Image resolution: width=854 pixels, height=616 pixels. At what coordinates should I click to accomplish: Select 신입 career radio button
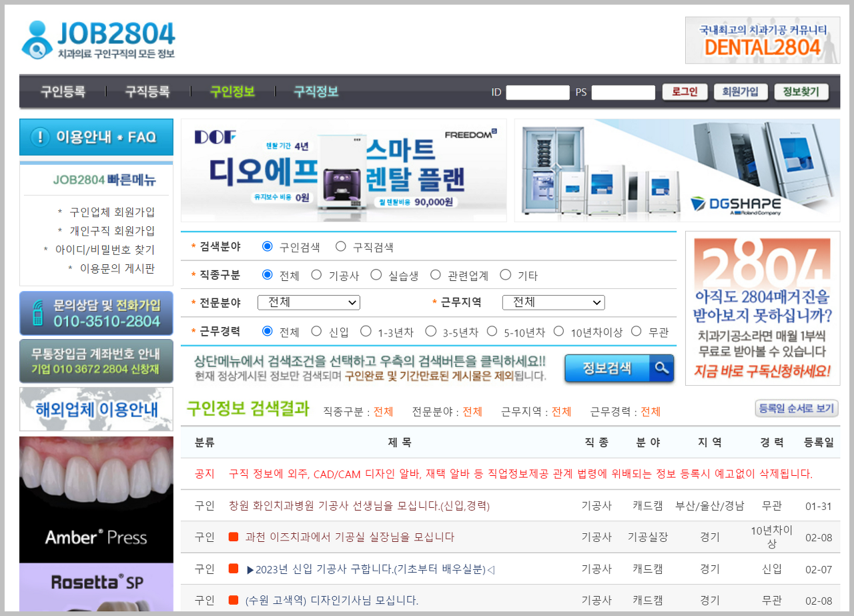point(316,331)
